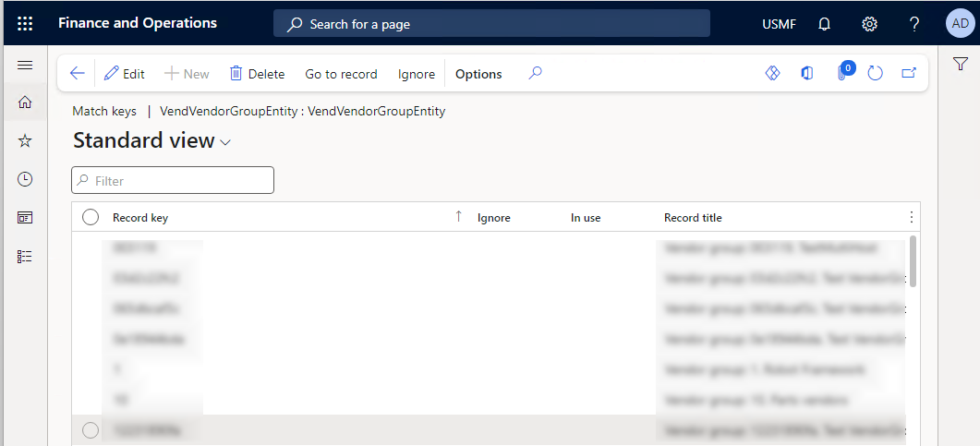Go to Home in the sidebar
The height and width of the screenshot is (446, 980).
click(25, 102)
